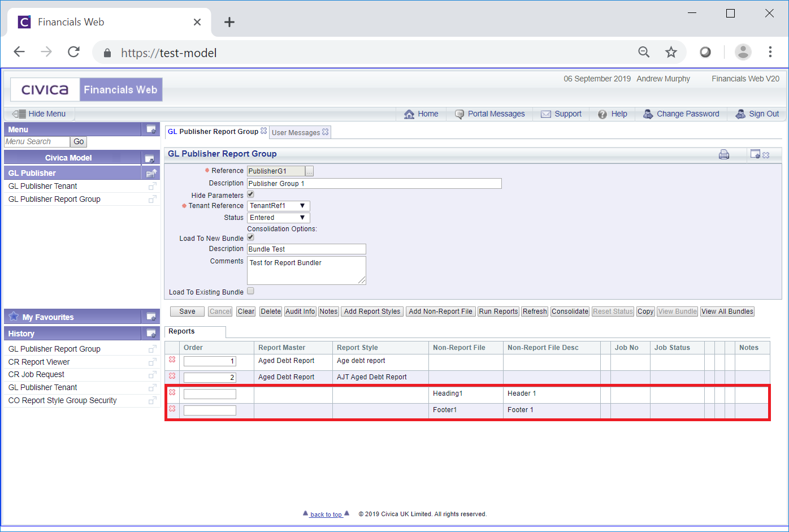The image size is (789, 532).
Task: Click the Clear button
Action: pos(246,312)
